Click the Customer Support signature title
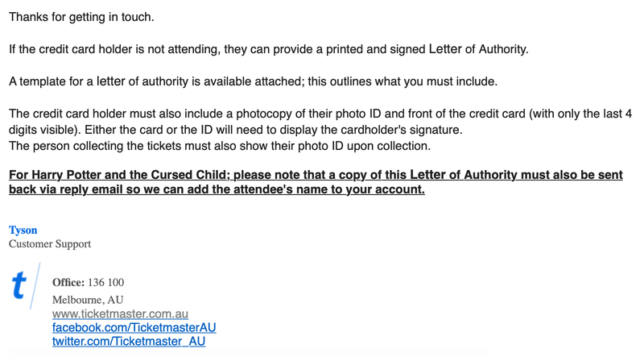 point(50,243)
